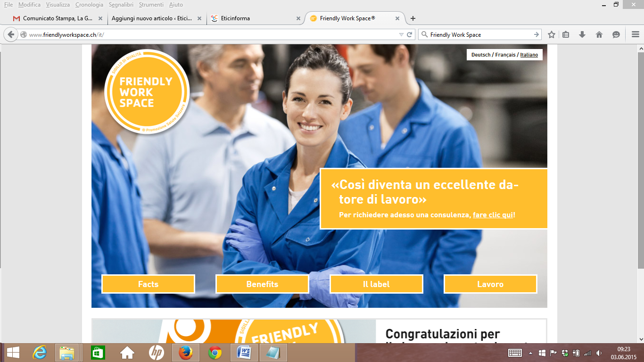The width and height of the screenshot is (644, 362).
Task: Launch Internet Explorer from the taskbar
Action: coord(39,353)
